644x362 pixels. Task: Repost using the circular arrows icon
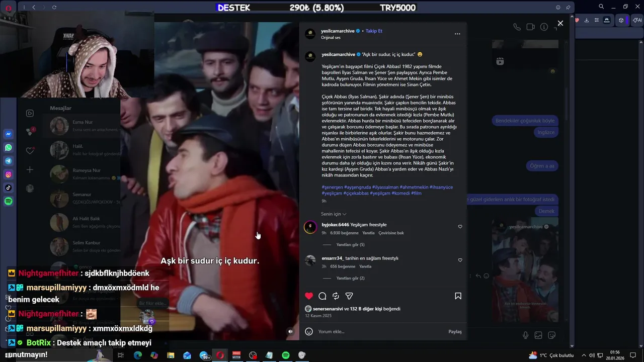click(x=336, y=296)
